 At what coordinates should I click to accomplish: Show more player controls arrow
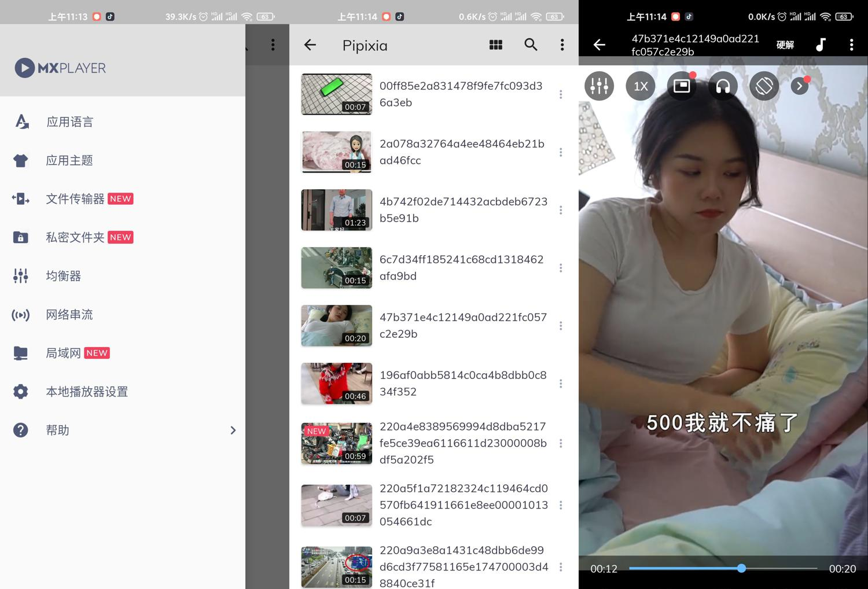[x=800, y=86]
